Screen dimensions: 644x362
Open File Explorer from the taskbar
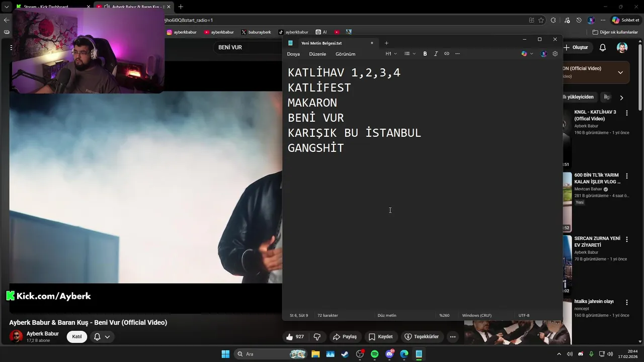click(x=315, y=354)
